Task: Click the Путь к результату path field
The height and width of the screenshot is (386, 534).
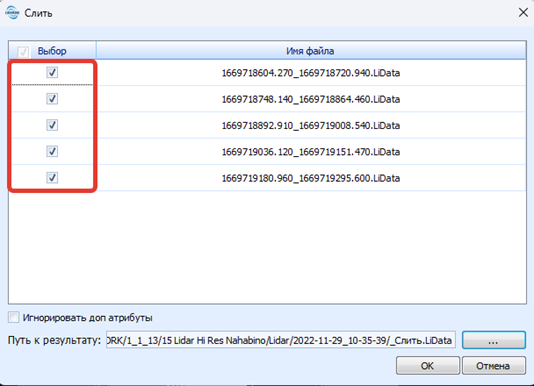Action: (281, 340)
